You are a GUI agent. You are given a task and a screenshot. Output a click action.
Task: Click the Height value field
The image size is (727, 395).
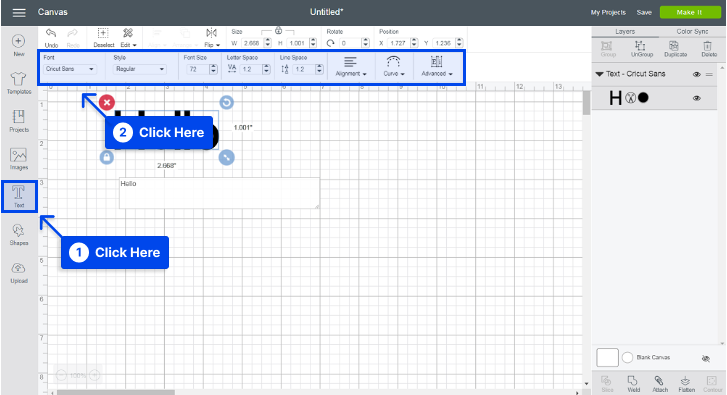[297, 43]
